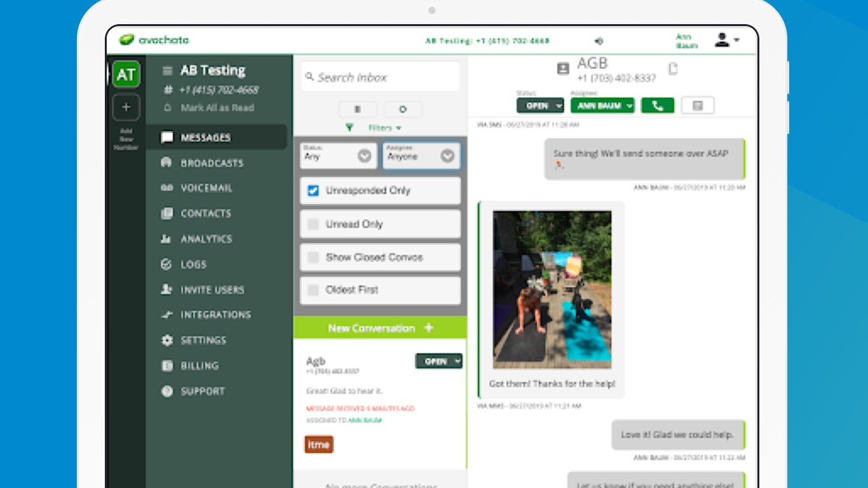This screenshot has height=488, width=868.
Task: Click the Ann Baum username in header
Action: tap(687, 41)
